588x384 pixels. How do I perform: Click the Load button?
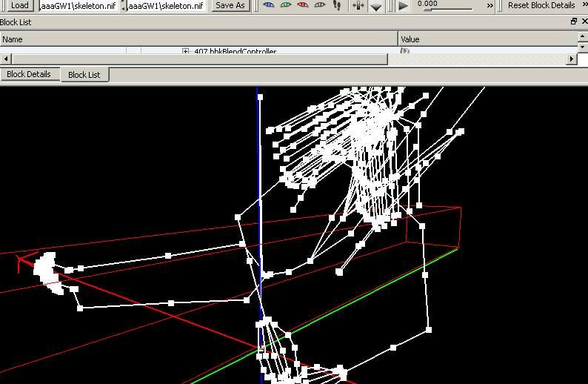20,5
